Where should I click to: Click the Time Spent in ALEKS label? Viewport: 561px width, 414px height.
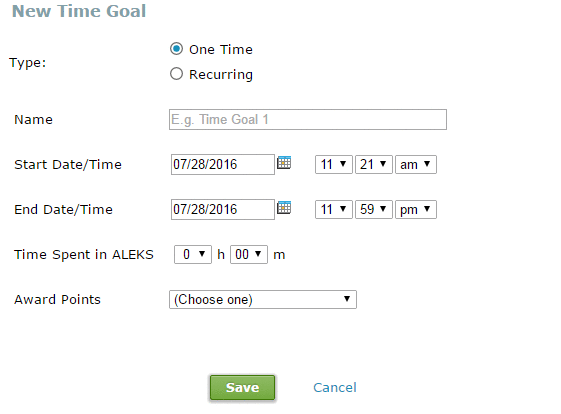point(84,254)
